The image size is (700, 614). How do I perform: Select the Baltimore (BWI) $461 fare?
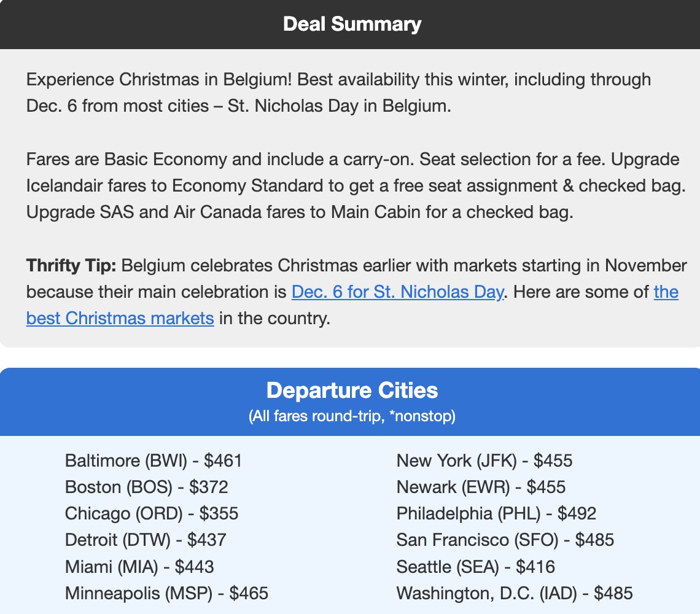tap(154, 460)
